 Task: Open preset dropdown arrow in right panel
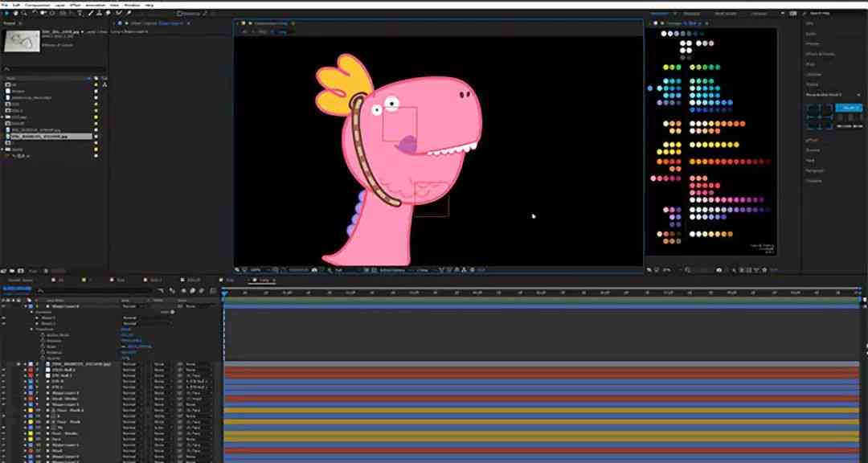tap(858, 95)
